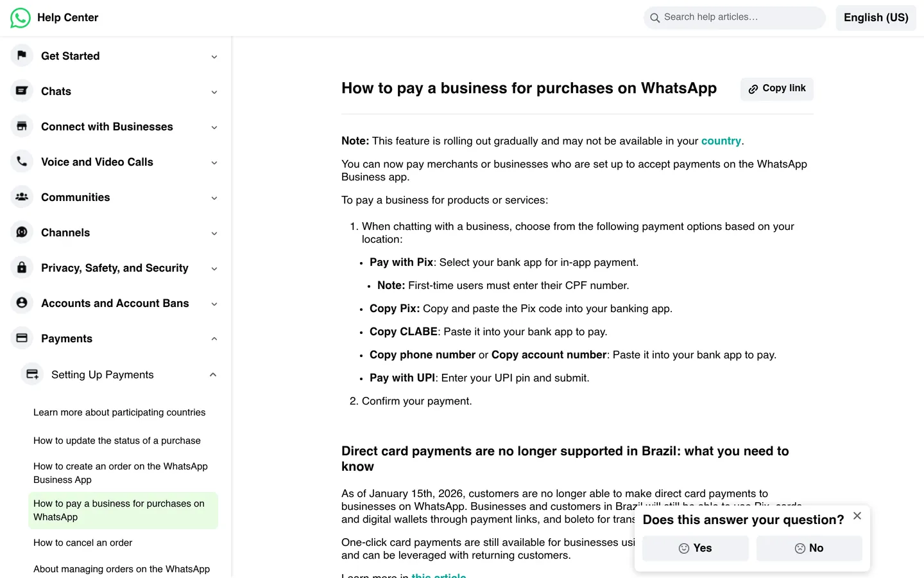Click the Voice and Video Calls phone icon
The image size is (924, 578).
click(21, 161)
